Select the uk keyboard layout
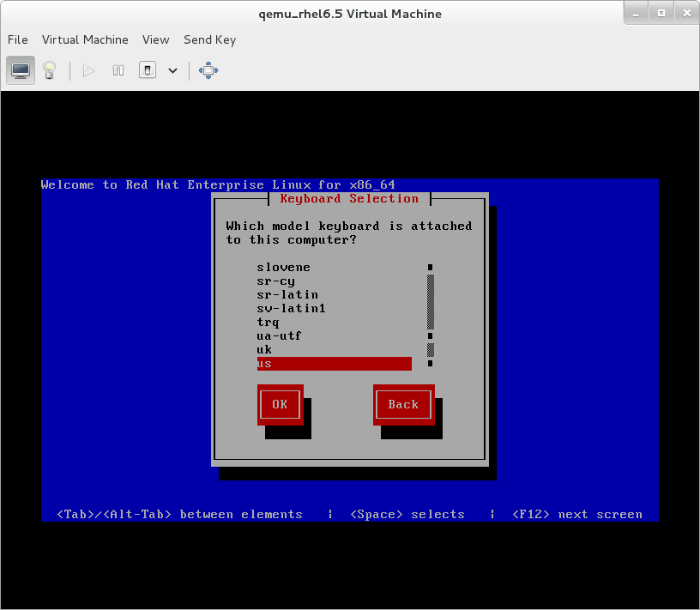Image resolution: width=700 pixels, height=610 pixels. (x=335, y=350)
